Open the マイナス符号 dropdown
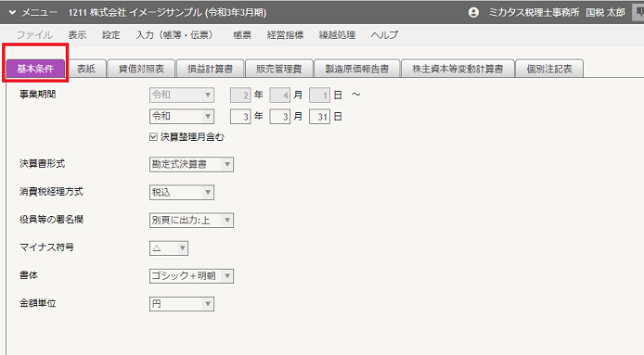Viewport: 644px width, 355px height. tap(169, 248)
